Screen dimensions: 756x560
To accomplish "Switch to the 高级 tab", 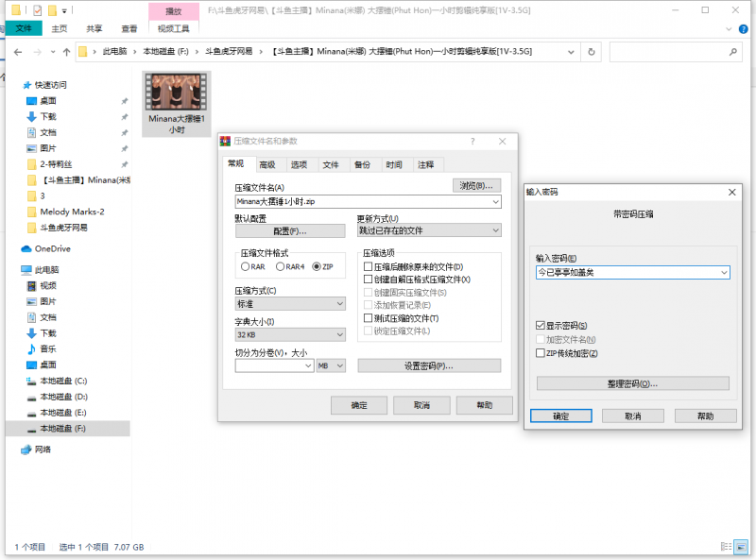I will click(267, 164).
